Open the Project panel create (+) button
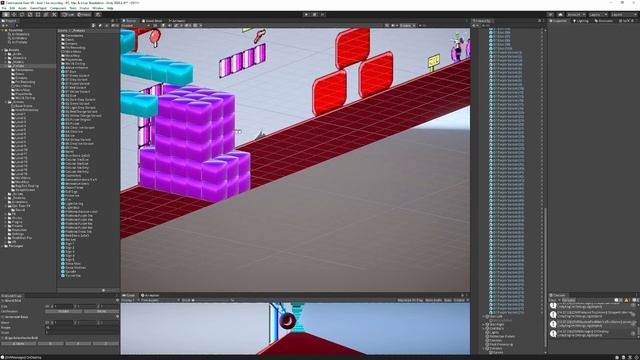640x360 pixels. point(4,25)
